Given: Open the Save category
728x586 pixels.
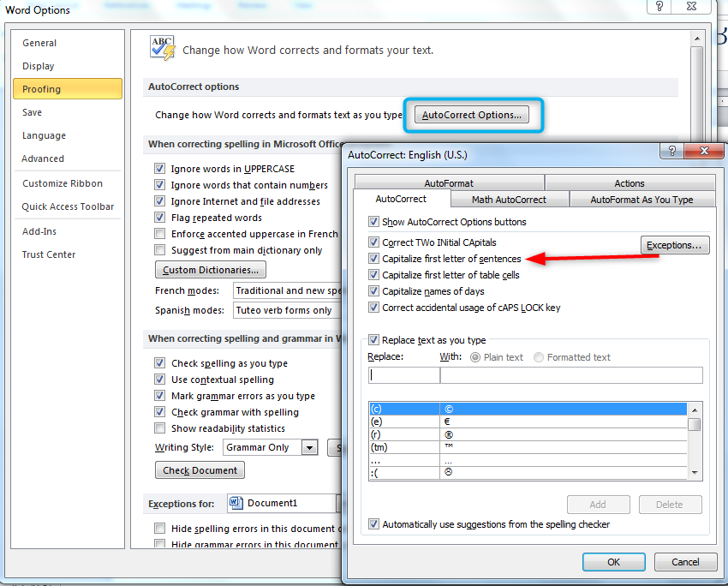Looking at the screenshot, I should pyautogui.click(x=32, y=112).
